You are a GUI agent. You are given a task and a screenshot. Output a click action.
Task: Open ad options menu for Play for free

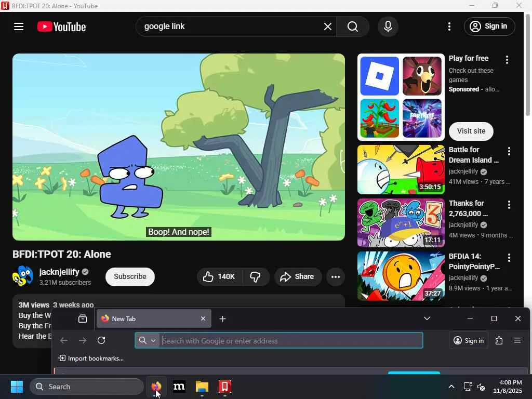click(507, 60)
